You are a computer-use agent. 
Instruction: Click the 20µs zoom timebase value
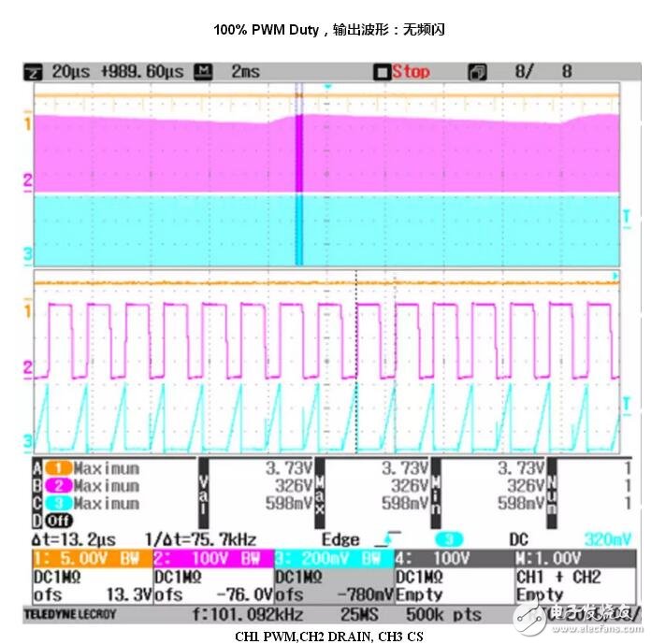coord(70,72)
